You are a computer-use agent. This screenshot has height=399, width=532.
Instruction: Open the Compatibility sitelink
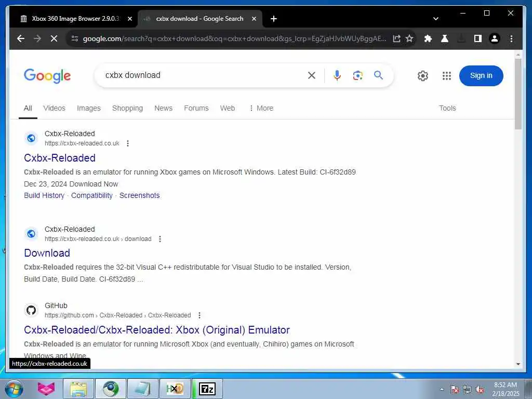pyautogui.click(x=92, y=195)
